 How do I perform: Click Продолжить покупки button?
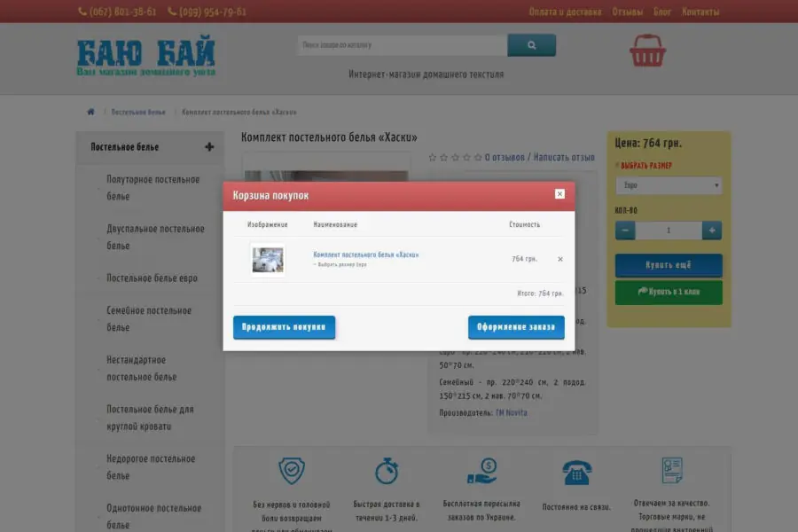coord(284,327)
